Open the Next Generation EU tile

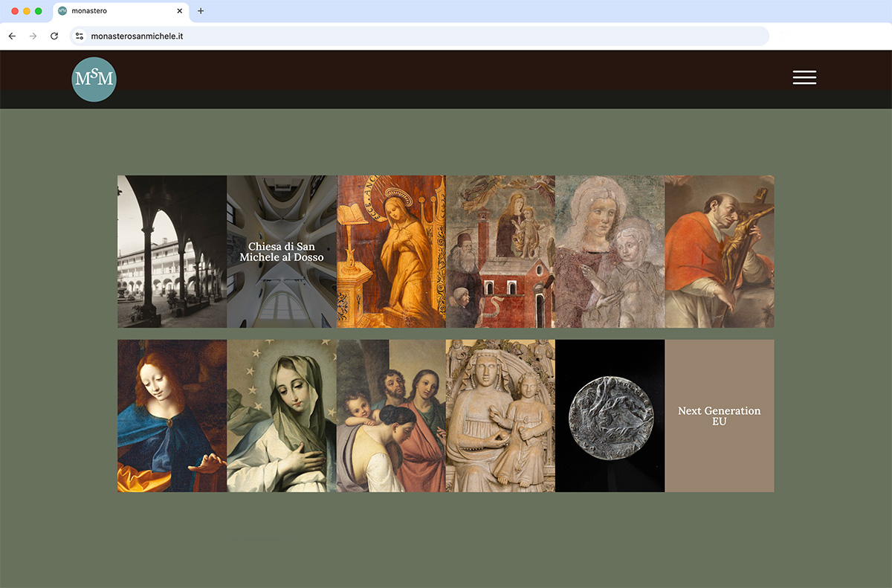pyautogui.click(x=720, y=416)
